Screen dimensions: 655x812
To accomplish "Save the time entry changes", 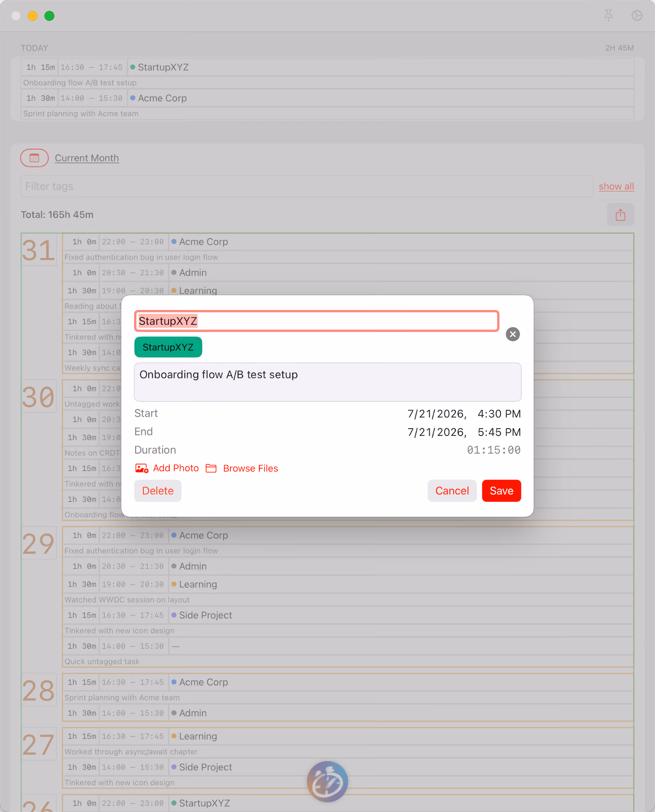I will tap(501, 491).
